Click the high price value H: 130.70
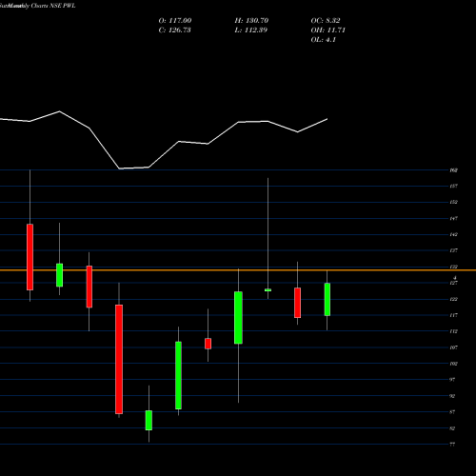This screenshot has width=476, height=476. pos(251,21)
